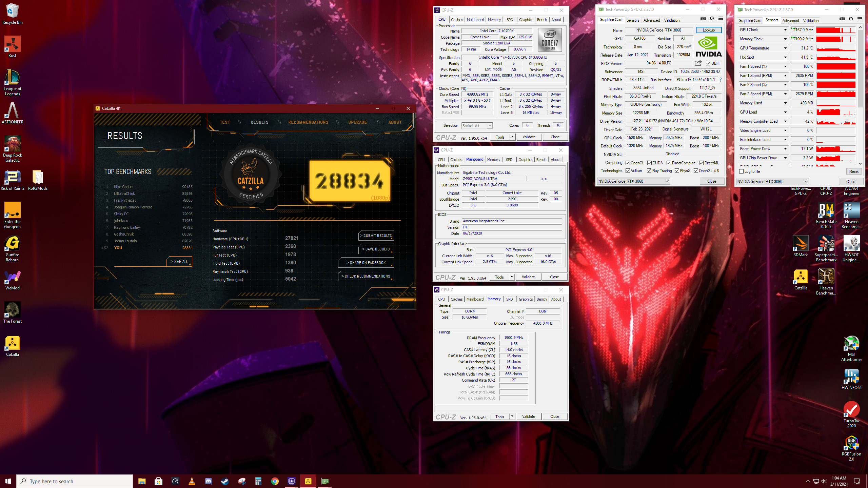
Task: Select League of Legends desktop icon
Action: (x=13, y=83)
